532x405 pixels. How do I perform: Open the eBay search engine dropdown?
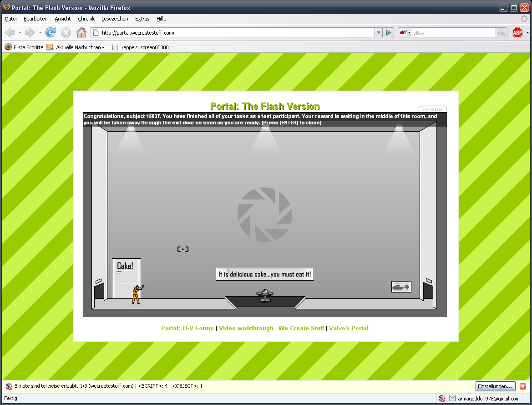pos(405,32)
